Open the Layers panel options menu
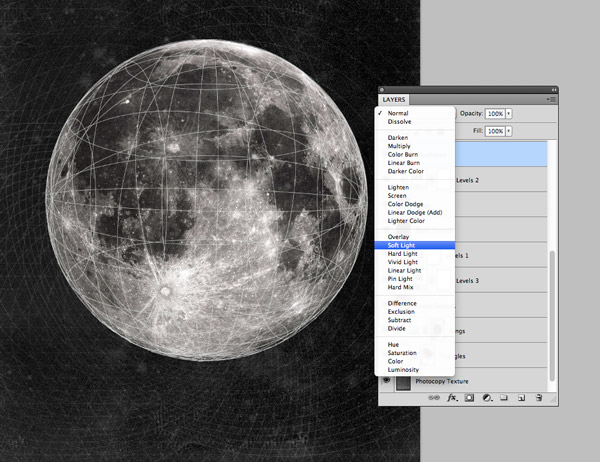The image size is (600, 462). pos(551,100)
